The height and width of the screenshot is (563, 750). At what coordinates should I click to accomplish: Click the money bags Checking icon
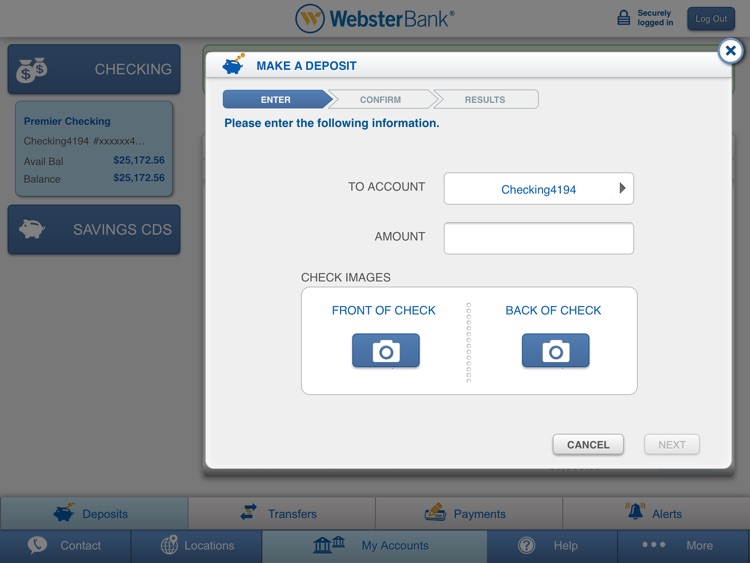click(x=32, y=70)
